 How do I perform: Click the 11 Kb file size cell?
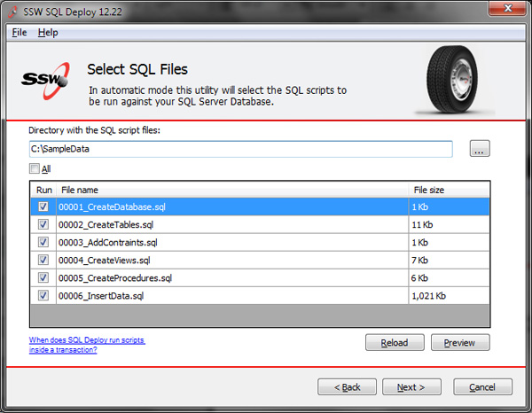(x=450, y=224)
